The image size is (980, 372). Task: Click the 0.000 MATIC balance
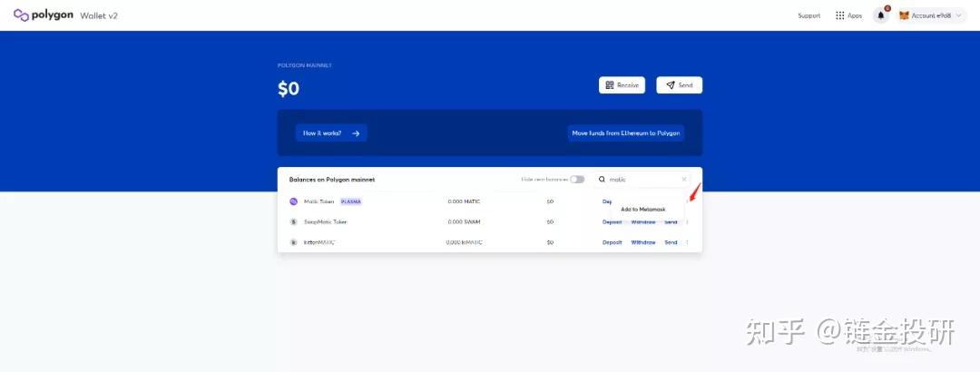[464, 201]
